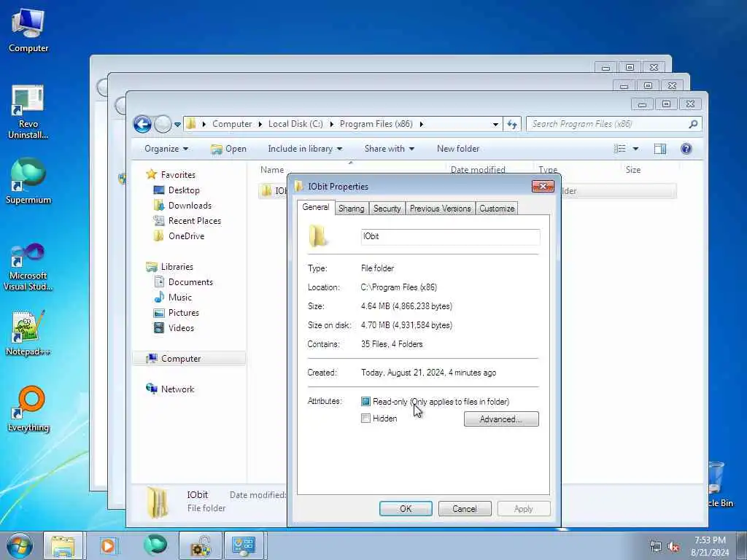747x560 pixels.
Task: Change view with the Explorer views icon
Action: click(x=620, y=149)
